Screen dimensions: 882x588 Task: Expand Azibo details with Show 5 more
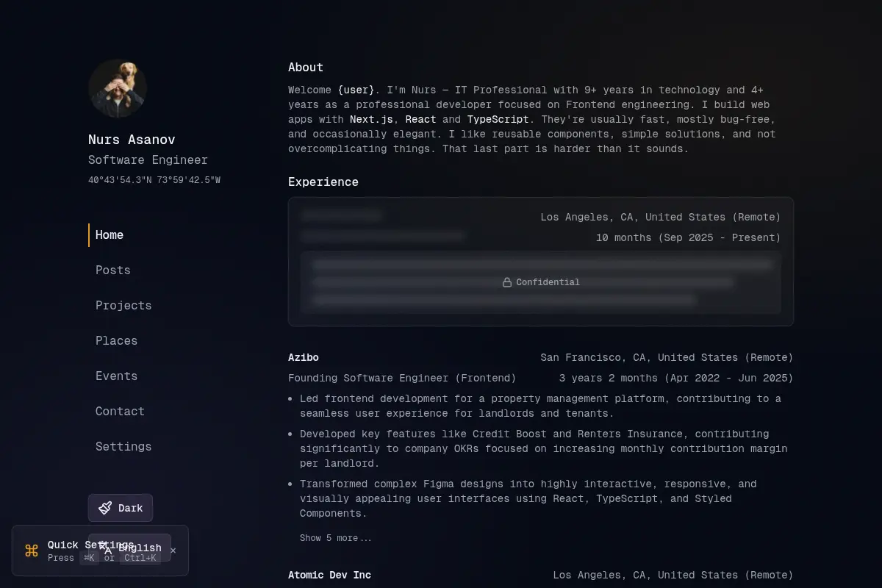tap(336, 538)
